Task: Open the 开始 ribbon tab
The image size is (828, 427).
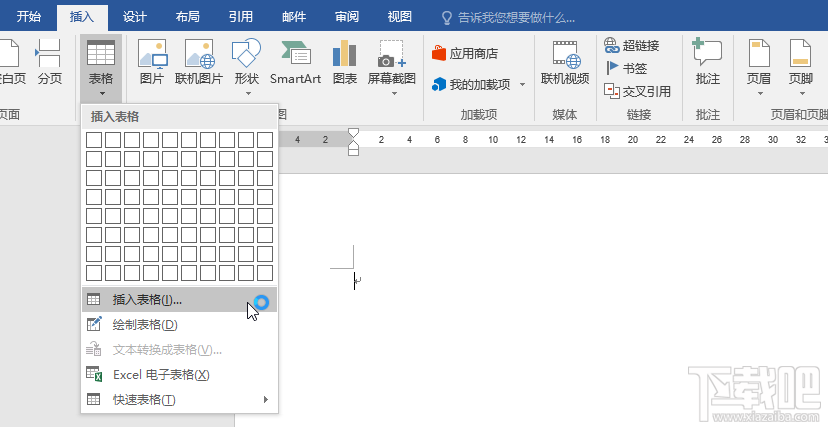Action: click(29, 17)
